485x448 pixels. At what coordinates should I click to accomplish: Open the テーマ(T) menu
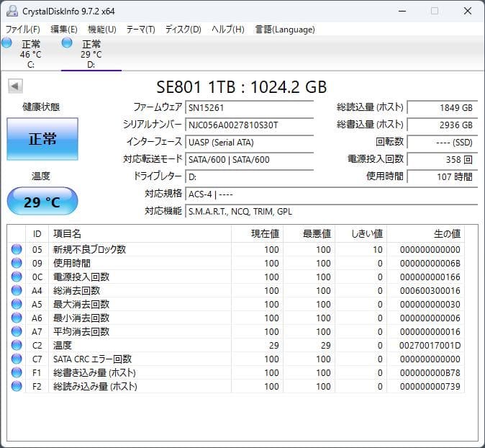coord(141,30)
